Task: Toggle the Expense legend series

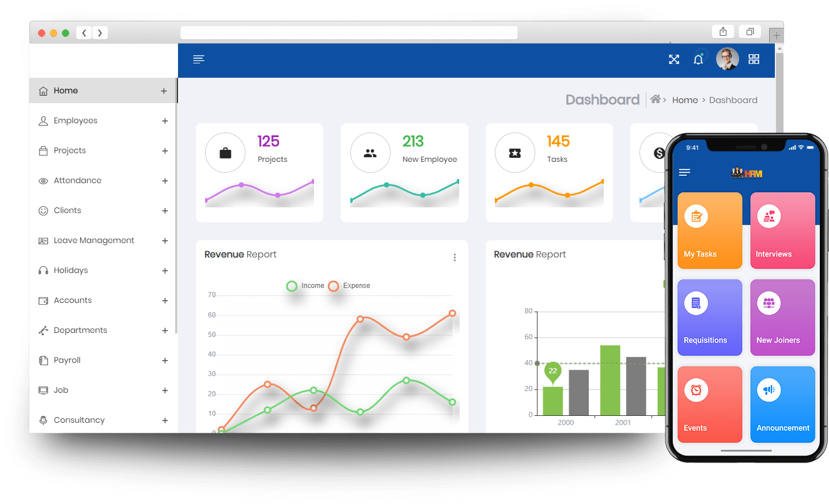Action: tap(349, 286)
